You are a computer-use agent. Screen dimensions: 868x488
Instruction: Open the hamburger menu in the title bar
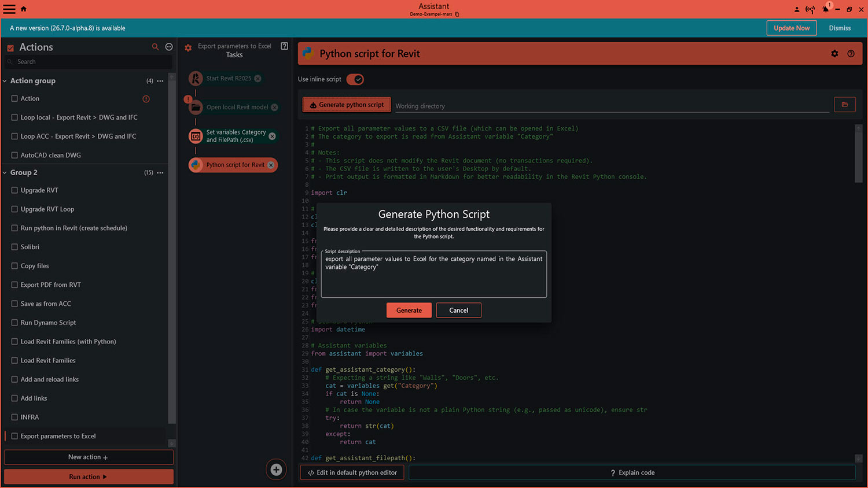[9, 9]
